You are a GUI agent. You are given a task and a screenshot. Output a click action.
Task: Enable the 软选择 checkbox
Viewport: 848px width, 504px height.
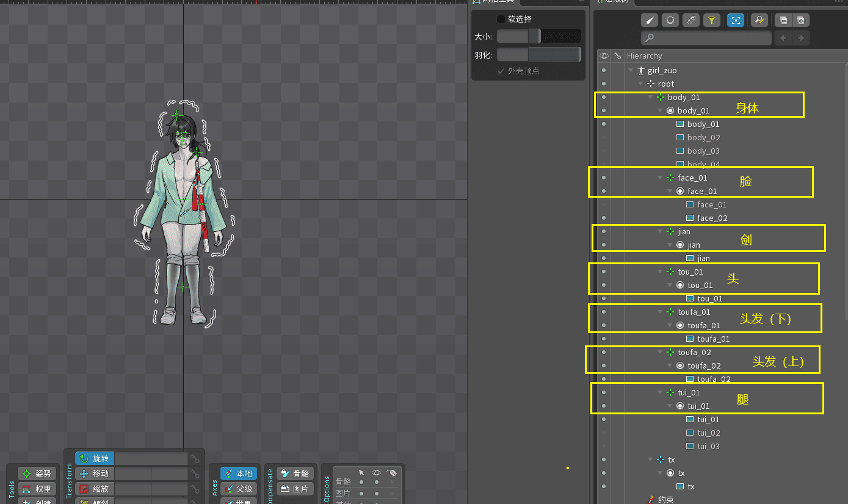click(501, 19)
